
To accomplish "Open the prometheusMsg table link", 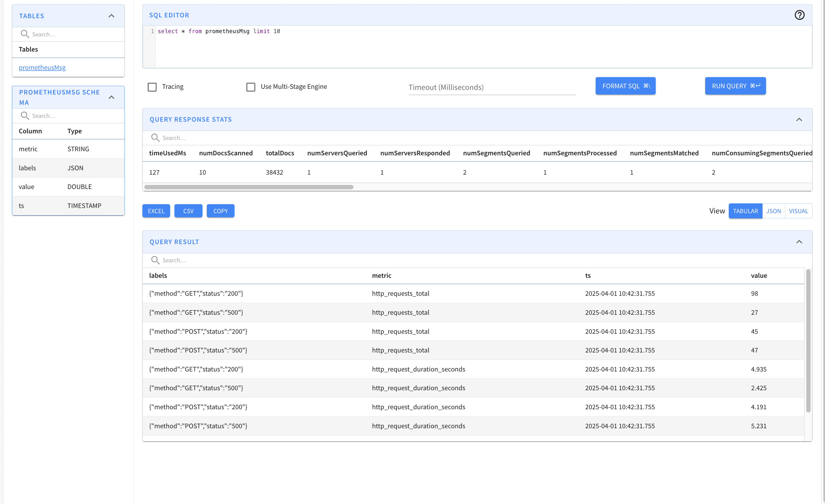I will tap(42, 68).
